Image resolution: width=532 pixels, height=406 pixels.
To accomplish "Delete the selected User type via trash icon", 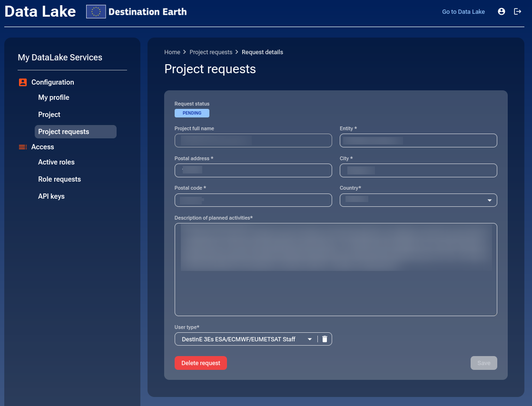I will pos(325,339).
